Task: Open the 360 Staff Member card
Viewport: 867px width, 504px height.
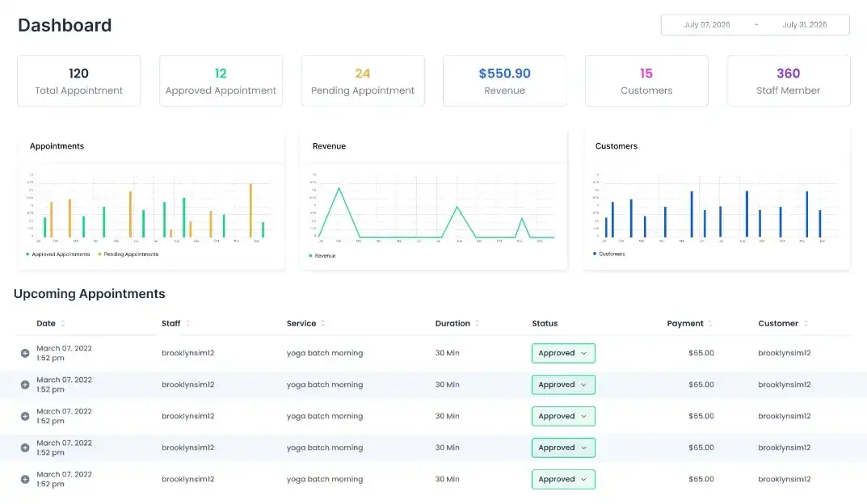Action: 789,81
